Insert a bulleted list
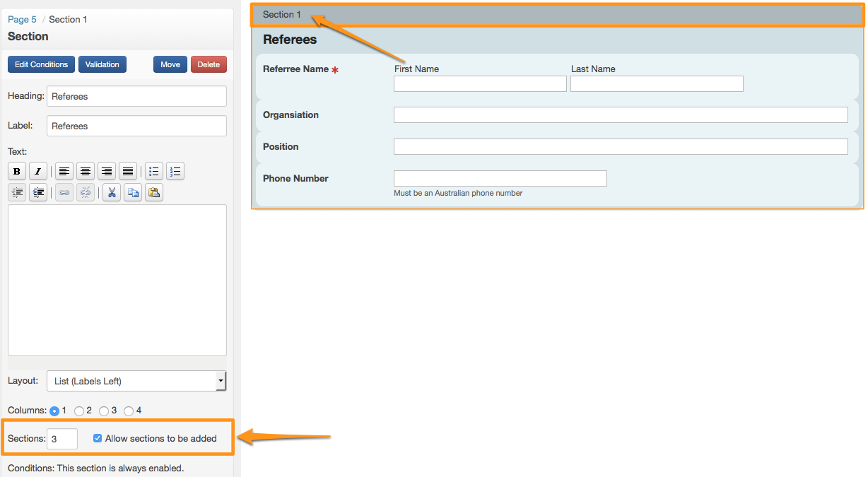 154,171
